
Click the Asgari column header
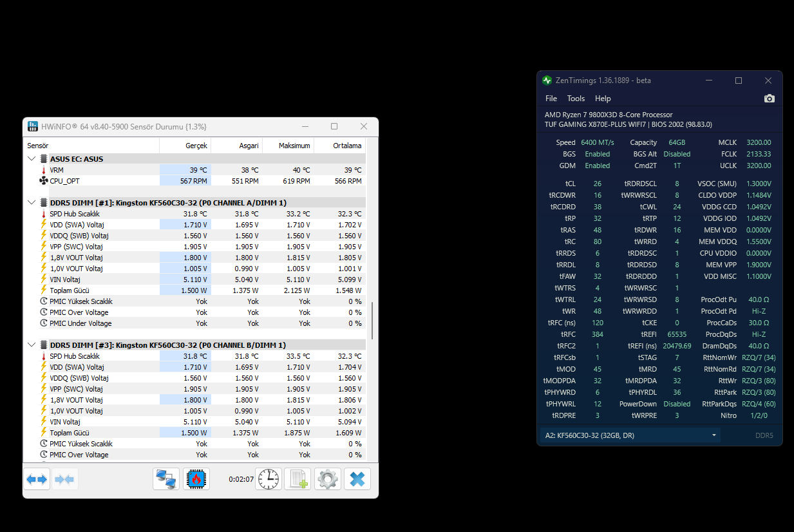(x=236, y=146)
